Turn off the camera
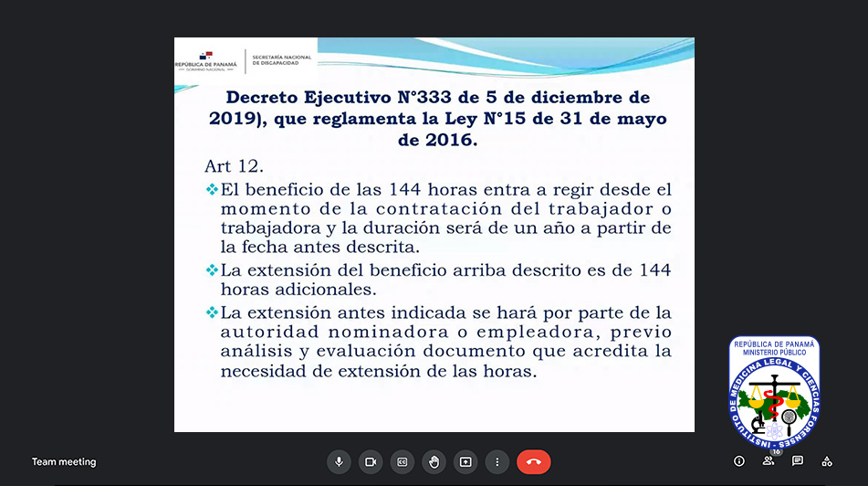Image resolution: width=868 pixels, height=486 pixels. click(371, 461)
